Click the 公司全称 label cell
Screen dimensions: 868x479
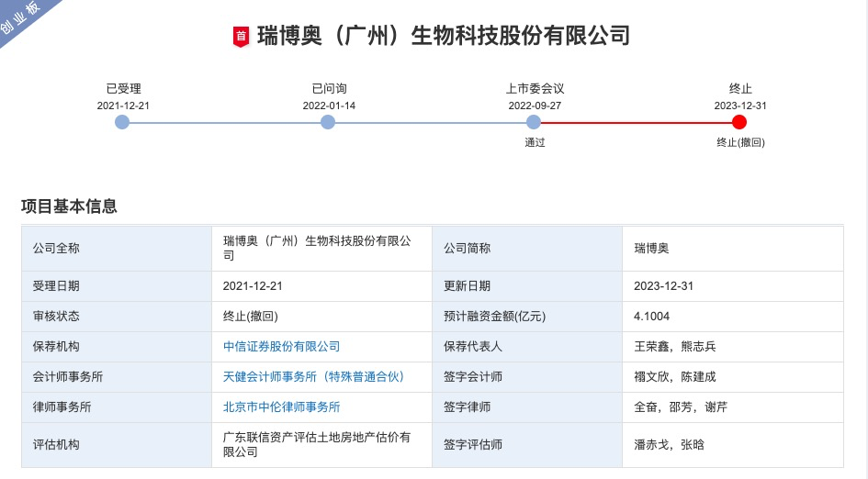coord(117,249)
